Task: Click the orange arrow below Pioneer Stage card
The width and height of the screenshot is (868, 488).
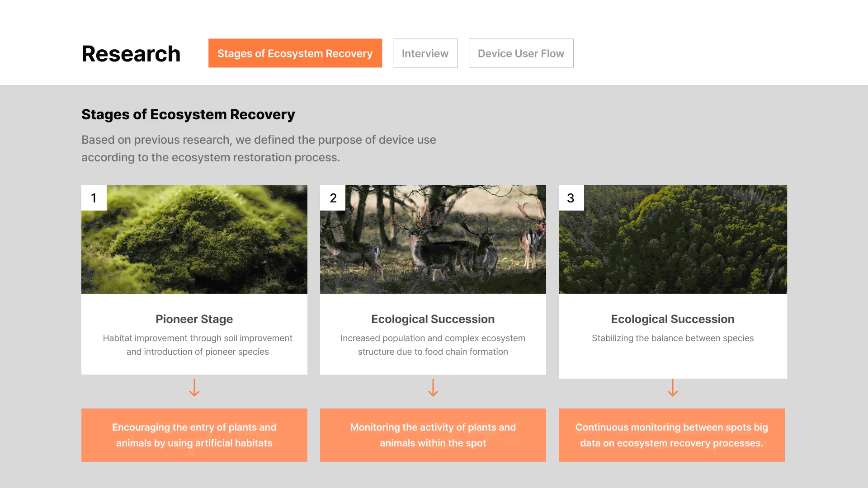Action: tap(194, 388)
